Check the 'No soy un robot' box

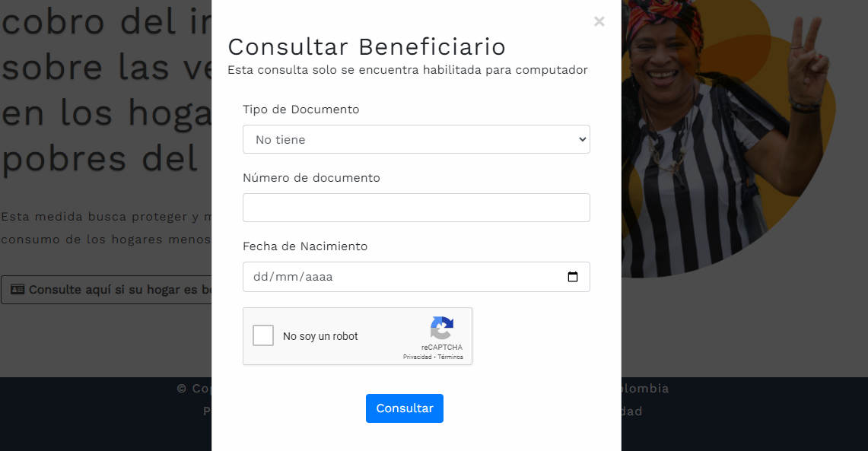click(263, 335)
